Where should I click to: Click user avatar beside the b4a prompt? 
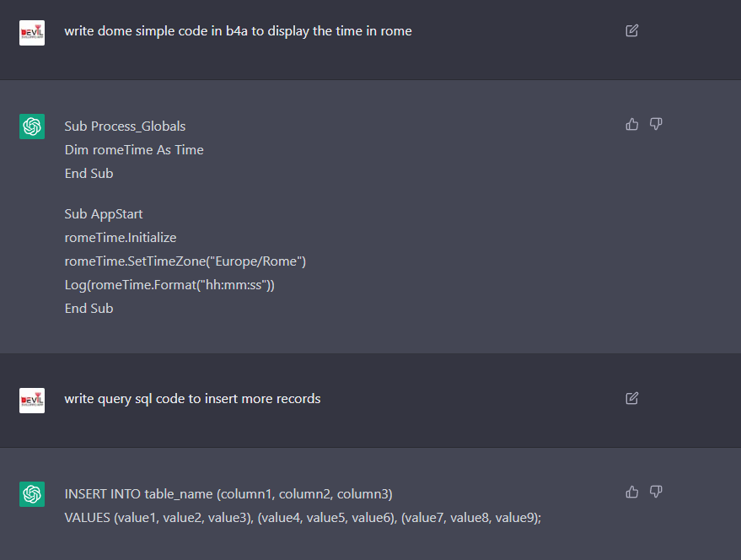tap(32, 33)
